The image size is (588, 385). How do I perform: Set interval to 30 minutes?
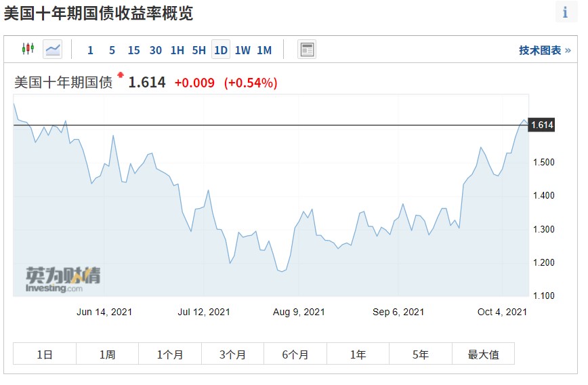click(156, 50)
